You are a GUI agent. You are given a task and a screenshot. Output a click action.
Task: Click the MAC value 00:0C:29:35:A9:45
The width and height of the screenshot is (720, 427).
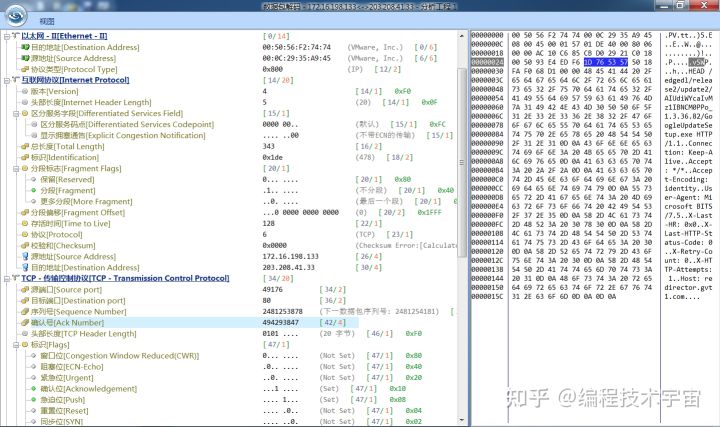pyautogui.click(x=296, y=58)
